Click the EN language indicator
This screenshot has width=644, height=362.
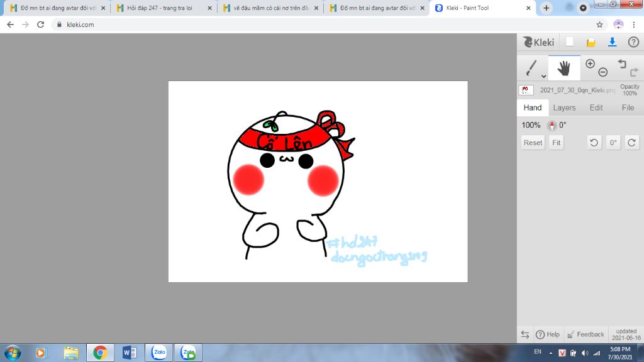[x=538, y=352]
